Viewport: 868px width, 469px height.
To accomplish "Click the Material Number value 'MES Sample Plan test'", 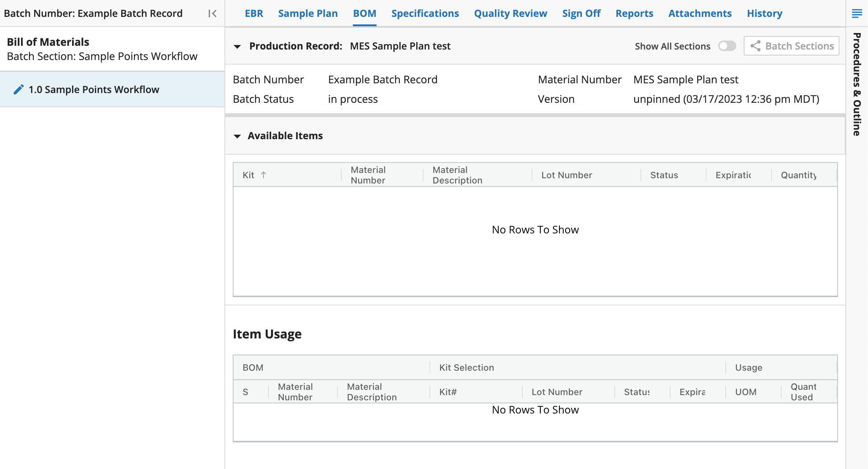I will coord(686,80).
